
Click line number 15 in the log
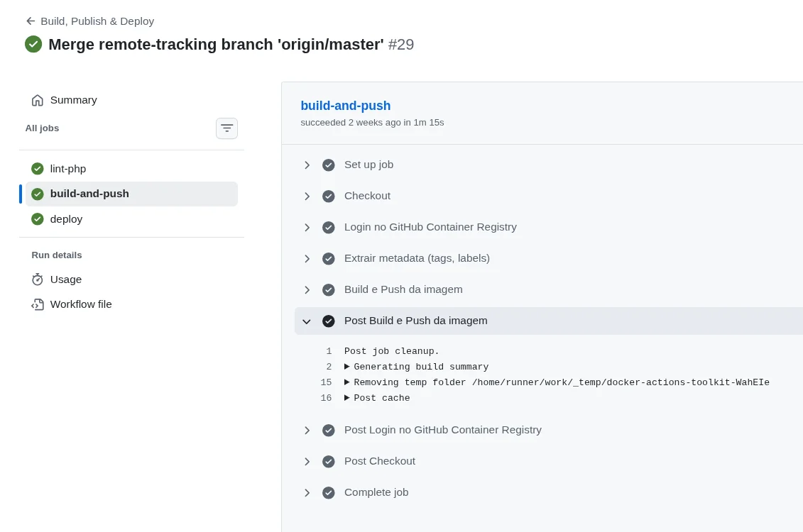pyautogui.click(x=326, y=382)
